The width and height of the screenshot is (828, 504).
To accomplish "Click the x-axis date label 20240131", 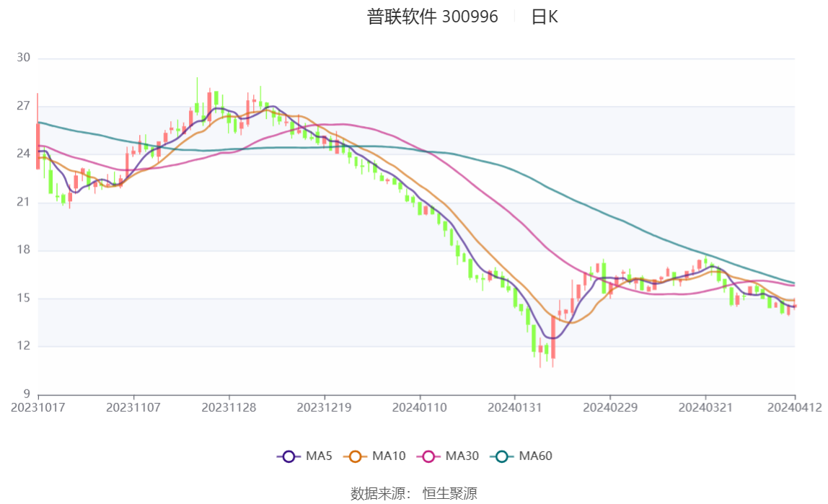I will click(515, 408).
